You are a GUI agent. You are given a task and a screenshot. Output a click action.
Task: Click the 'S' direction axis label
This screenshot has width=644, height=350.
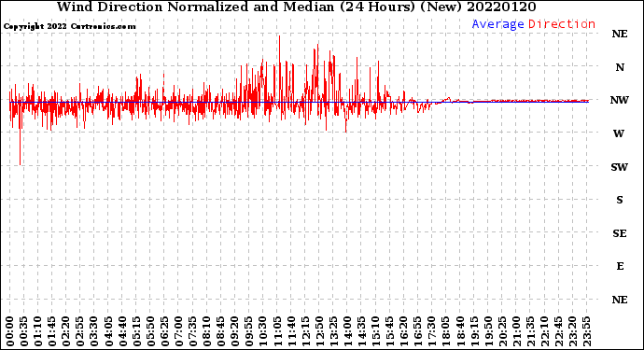coord(620,200)
